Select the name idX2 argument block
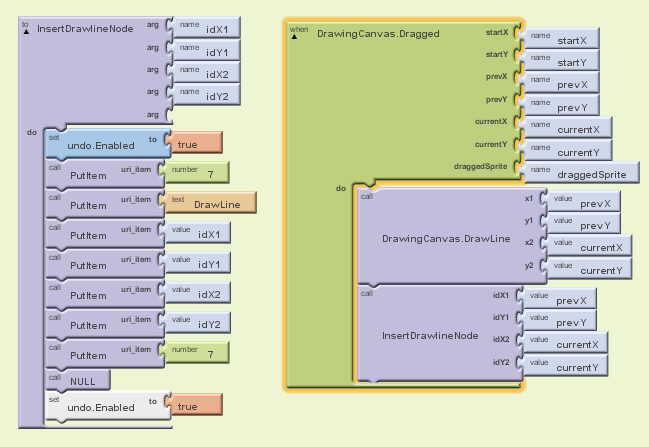 (x=205, y=72)
